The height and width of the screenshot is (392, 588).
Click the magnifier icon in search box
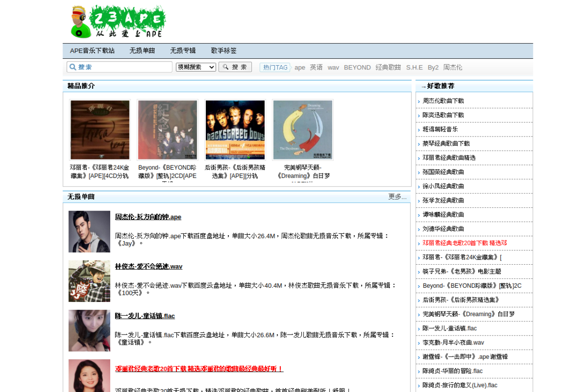[73, 67]
